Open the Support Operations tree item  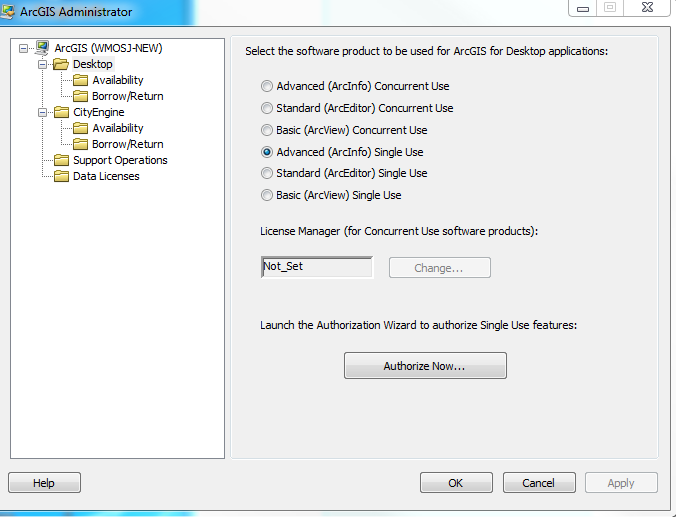tap(120, 160)
